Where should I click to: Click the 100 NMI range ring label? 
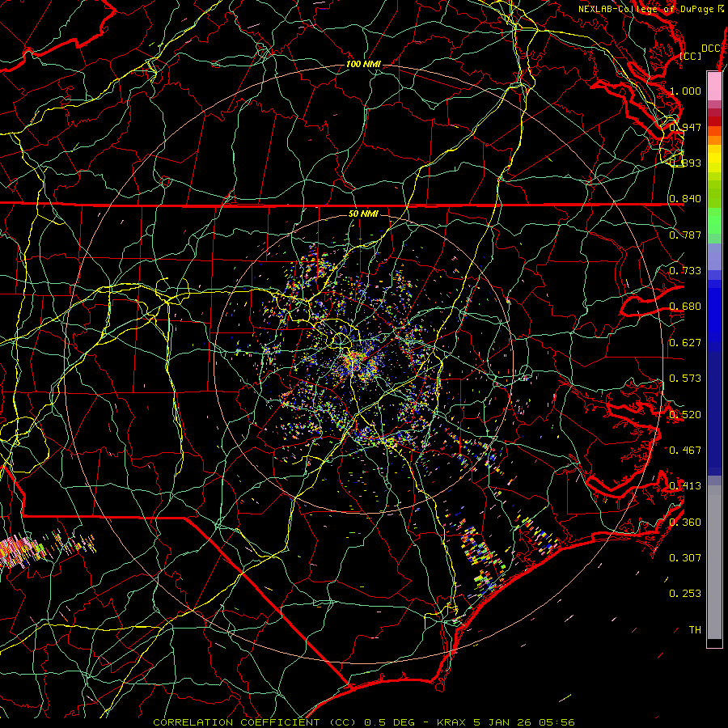(x=363, y=64)
